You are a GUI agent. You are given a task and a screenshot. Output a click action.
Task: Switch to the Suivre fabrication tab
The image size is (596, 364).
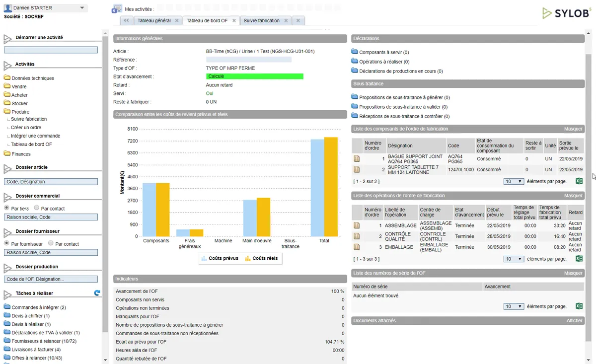261,21
